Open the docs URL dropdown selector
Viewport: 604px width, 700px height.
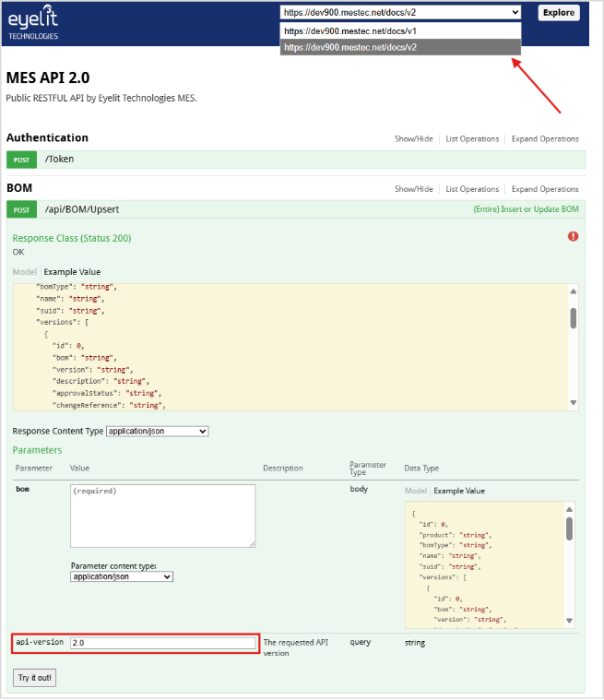(x=400, y=13)
